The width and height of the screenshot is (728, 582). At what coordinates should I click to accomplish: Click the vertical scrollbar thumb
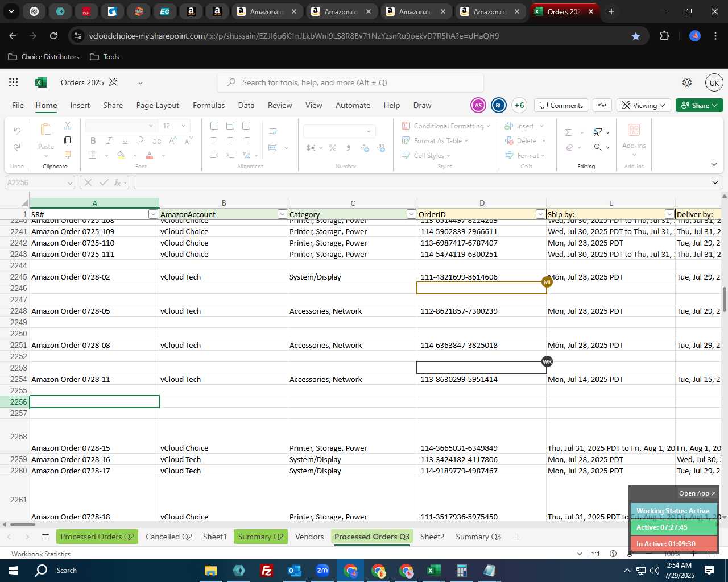(x=724, y=300)
